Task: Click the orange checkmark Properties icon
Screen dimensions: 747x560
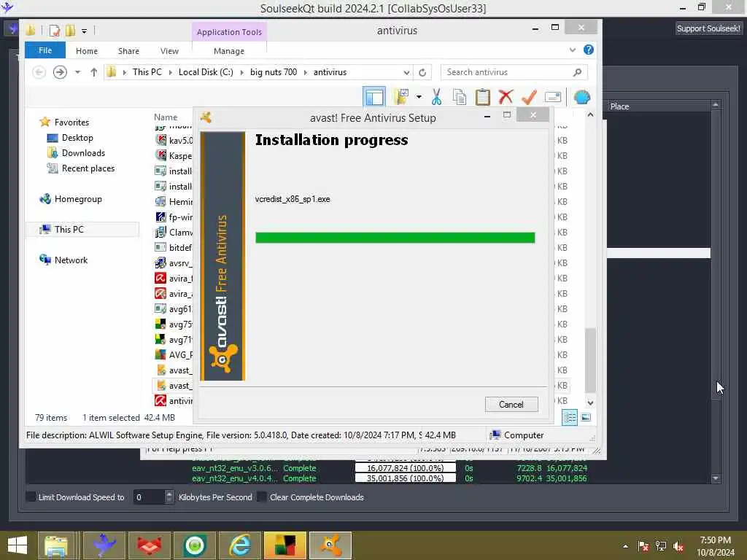Action: (529, 97)
